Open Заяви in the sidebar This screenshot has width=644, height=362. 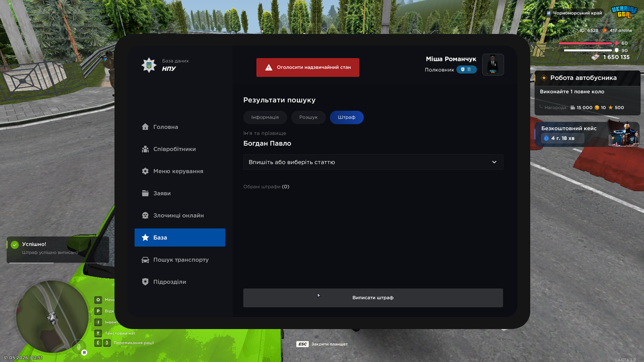180,193
